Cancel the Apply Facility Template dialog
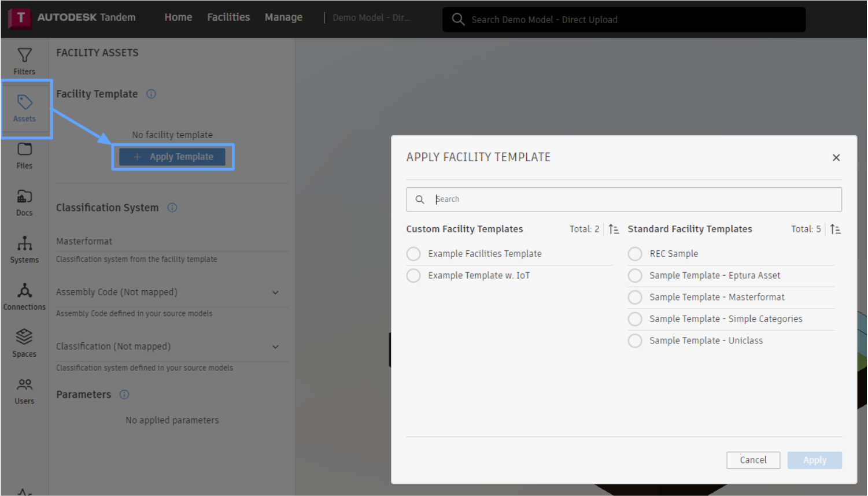 pyautogui.click(x=753, y=460)
